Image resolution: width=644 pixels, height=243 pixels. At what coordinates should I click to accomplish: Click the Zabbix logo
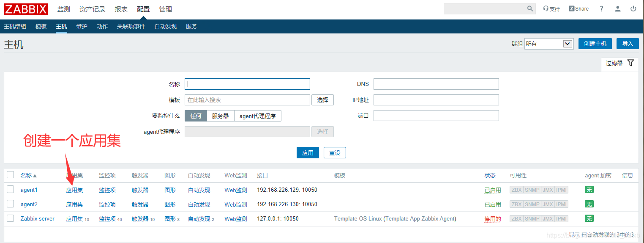26,9
